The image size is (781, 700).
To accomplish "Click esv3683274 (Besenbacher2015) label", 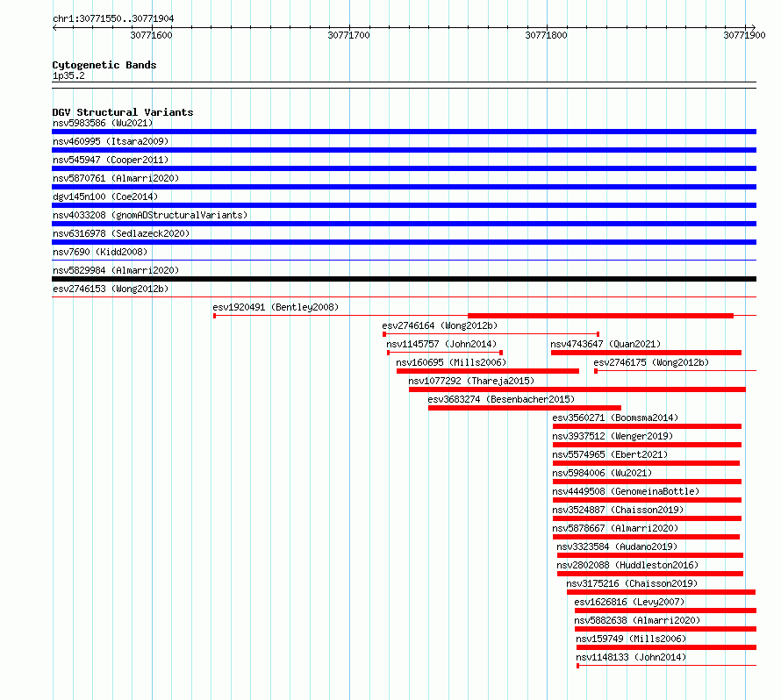I will [x=501, y=399].
